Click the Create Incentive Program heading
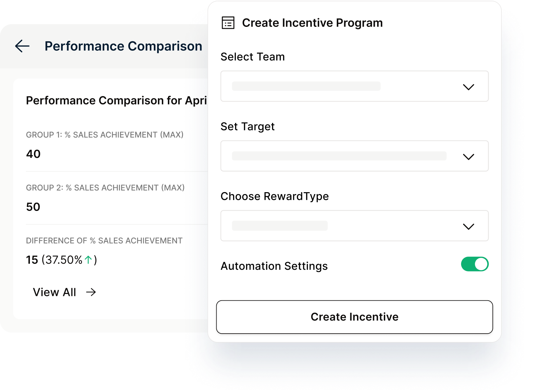Screen dimensions: 536x392 pos(312,23)
